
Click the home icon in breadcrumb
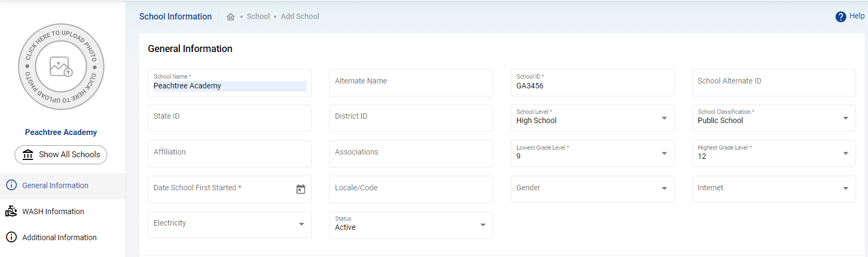pyautogui.click(x=231, y=17)
